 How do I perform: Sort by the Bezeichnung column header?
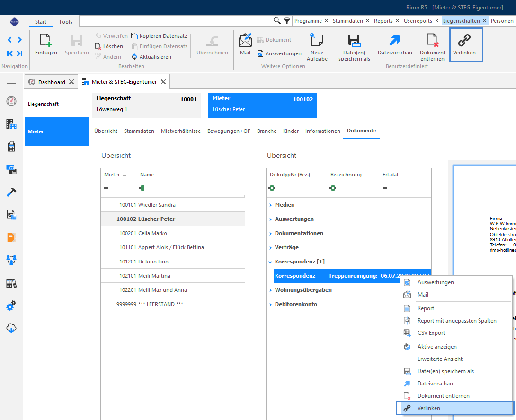[346, 175]
